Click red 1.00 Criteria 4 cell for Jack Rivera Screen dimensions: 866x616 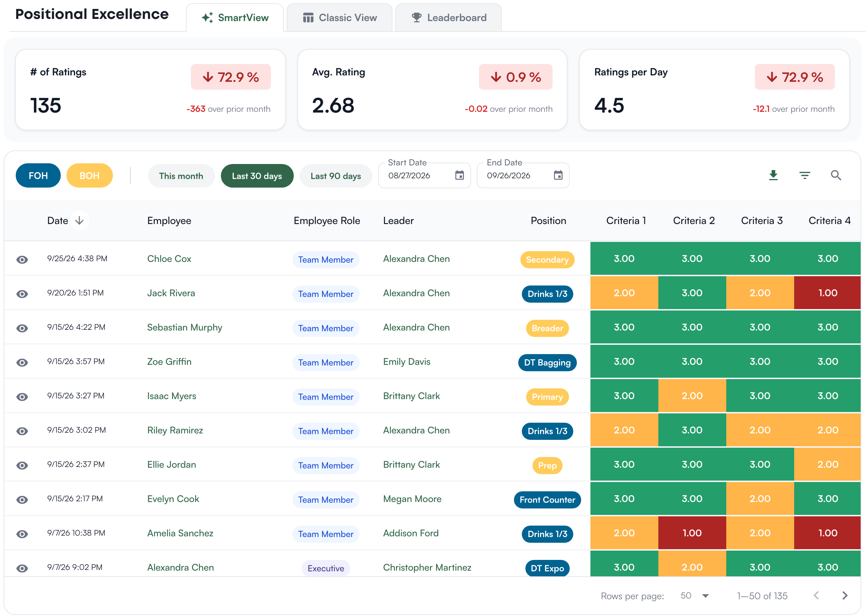[827, 293]
